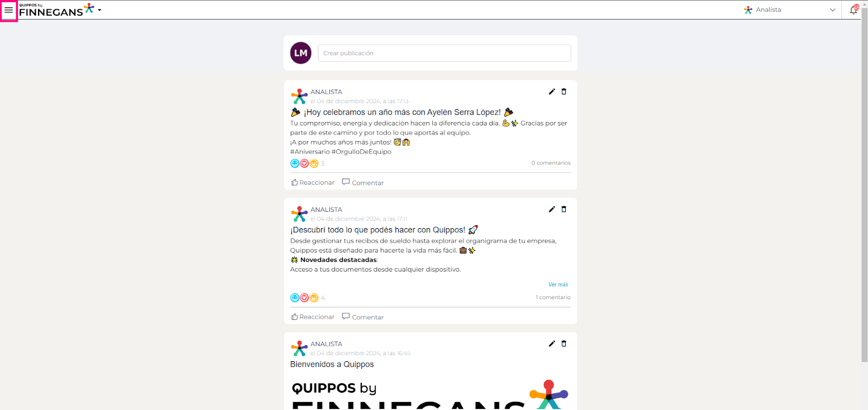868x410 pixels.
Task: Open the 1 comentario link
Action: tap(553, 298)
